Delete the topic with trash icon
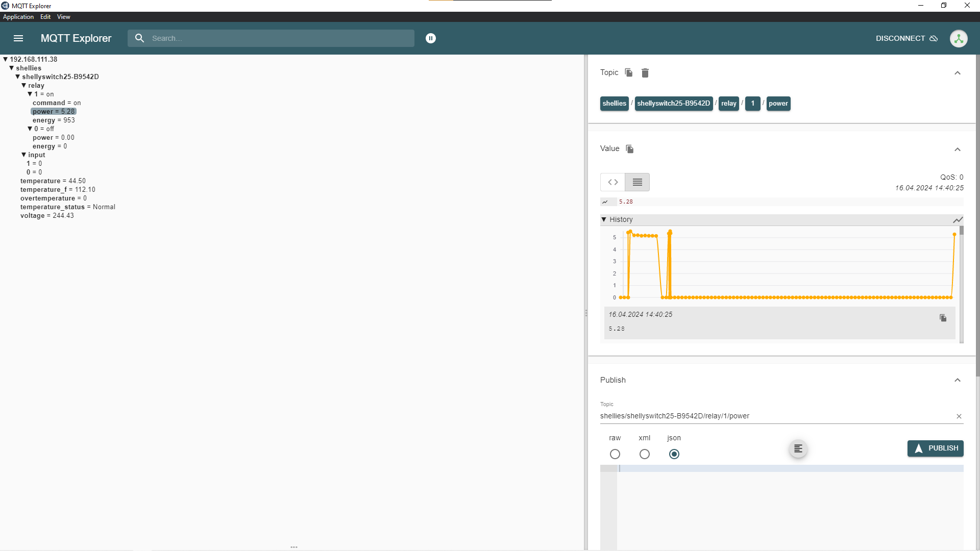This screenshot has width=980, height=551. [x=645, y=73]
